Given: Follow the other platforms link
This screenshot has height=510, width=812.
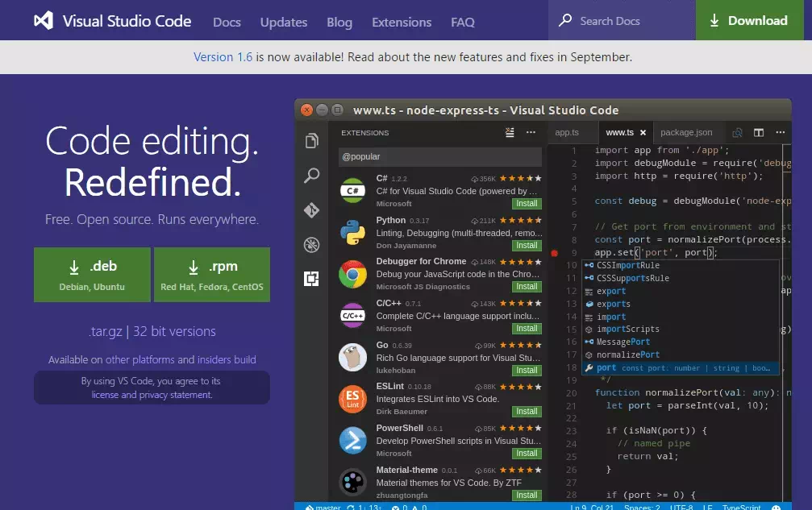Looking at the screenshot, I should 139,359.
